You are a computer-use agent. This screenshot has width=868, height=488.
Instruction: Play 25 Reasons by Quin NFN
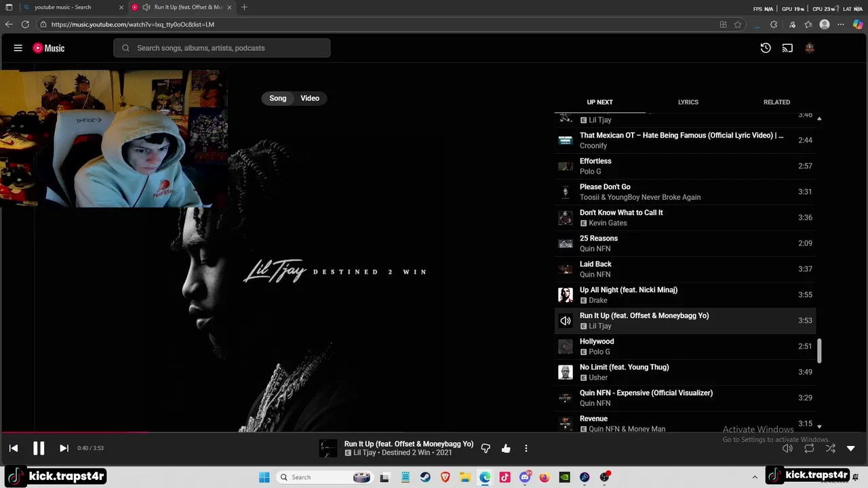(685, 243)
